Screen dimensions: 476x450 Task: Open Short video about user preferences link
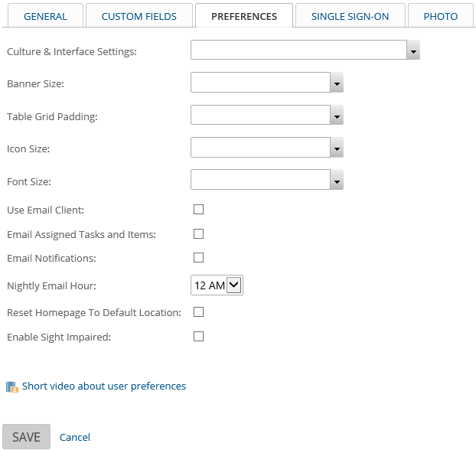[x=104, y=386]
